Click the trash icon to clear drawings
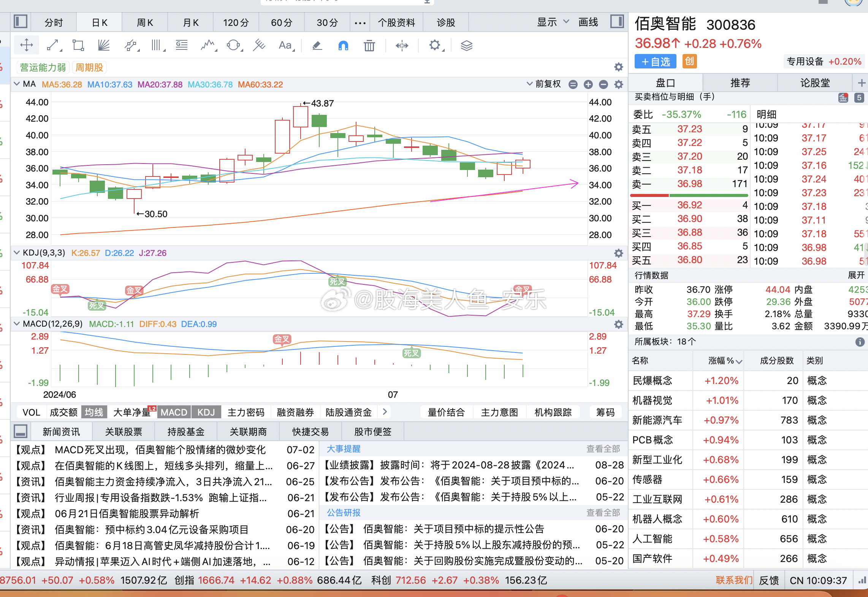868x597 pixels. click(368, 45)
